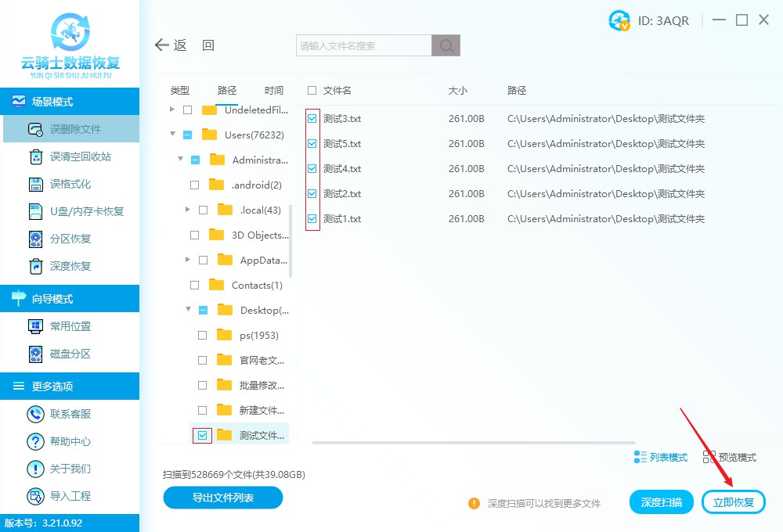The width and height of the screenshot is (783, 532).
Task: Select the 误格式化 format recovery icon
Action: 36,184
